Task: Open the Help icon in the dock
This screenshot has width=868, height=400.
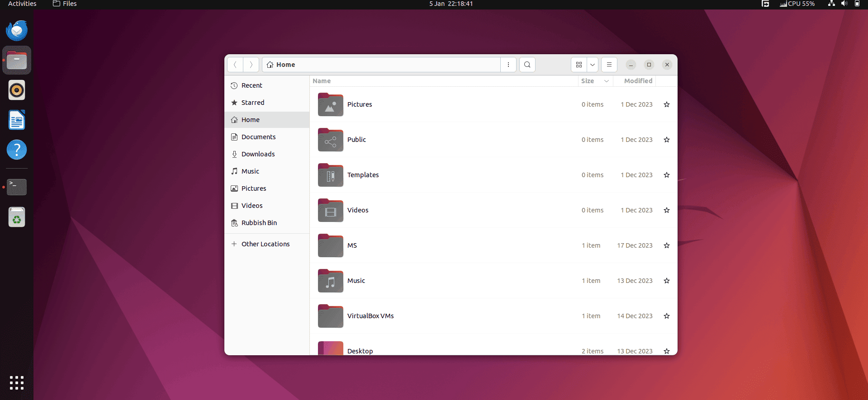Action: tap(17, 150)
